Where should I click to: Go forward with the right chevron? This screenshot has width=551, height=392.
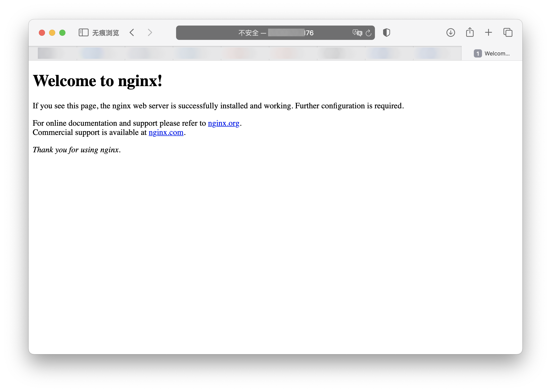150,33
